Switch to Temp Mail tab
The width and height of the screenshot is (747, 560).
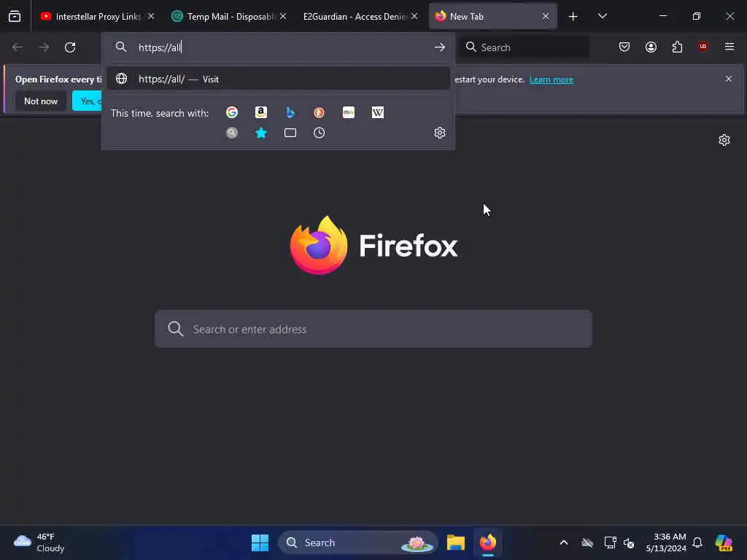pos(228,16)
